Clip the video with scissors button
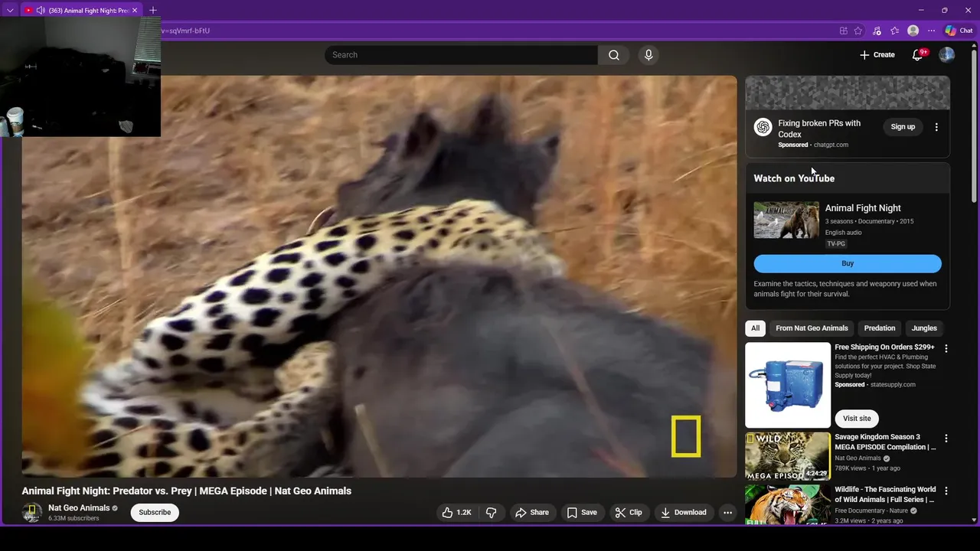The width and height of the screenshot is (980, 551). click(629, 513)
